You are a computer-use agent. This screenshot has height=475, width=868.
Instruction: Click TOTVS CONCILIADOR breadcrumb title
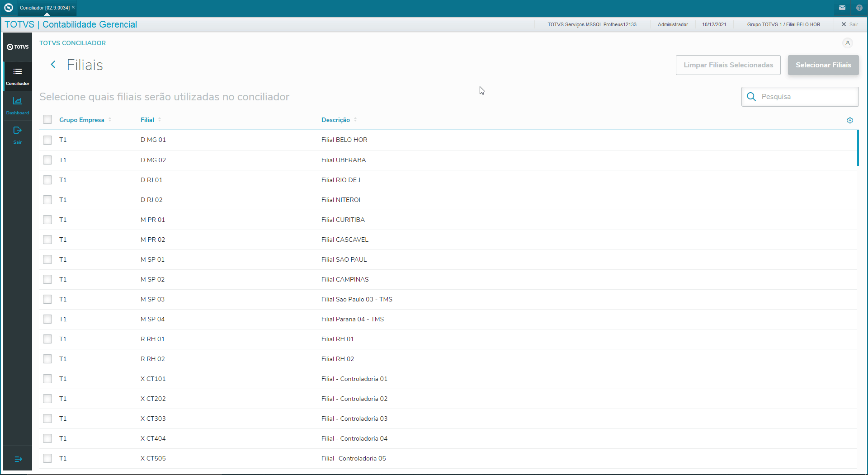(x=72, y=43)
